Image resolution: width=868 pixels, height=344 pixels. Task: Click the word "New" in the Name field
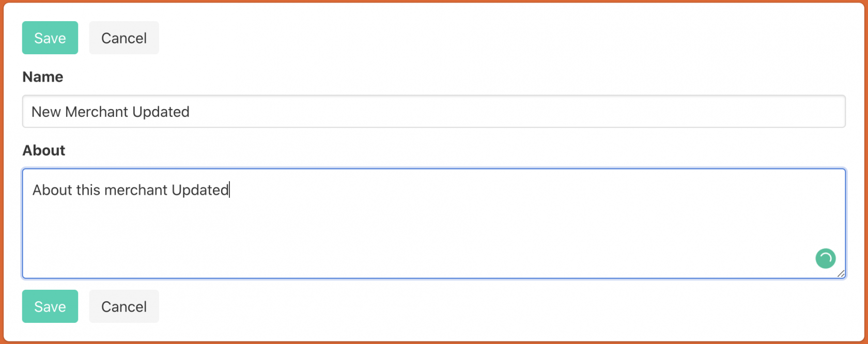pos(46,112)
